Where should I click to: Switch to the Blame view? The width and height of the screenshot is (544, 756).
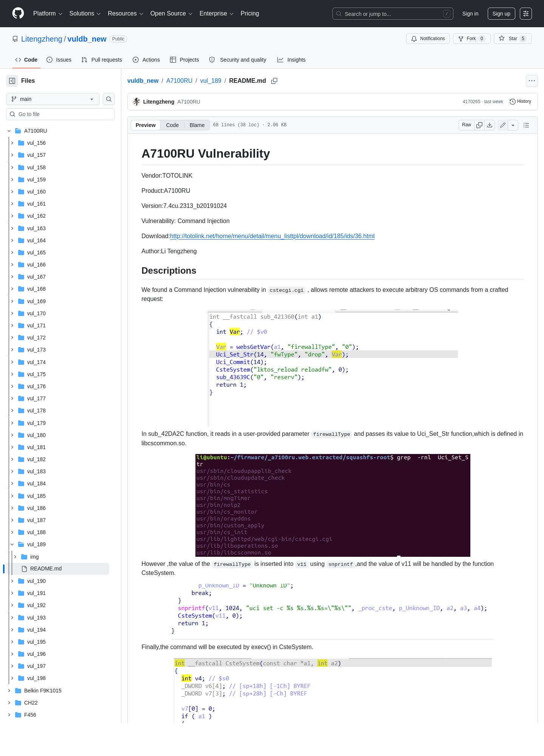pyautogui.click(x=197, y=125)
